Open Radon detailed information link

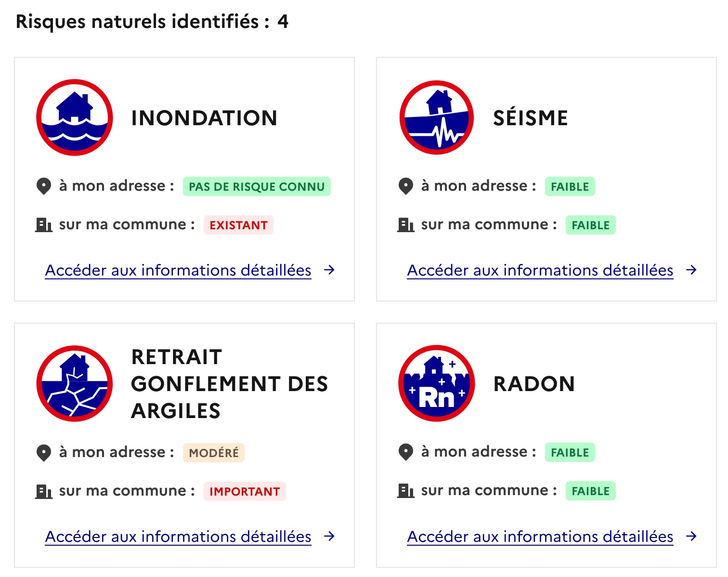[x=540, y=537]
